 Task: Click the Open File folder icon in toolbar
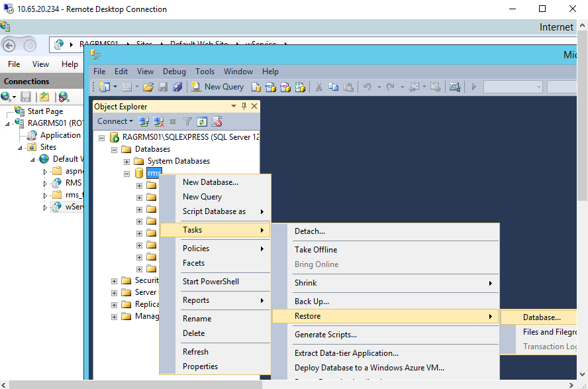click(x=148, y=87)
